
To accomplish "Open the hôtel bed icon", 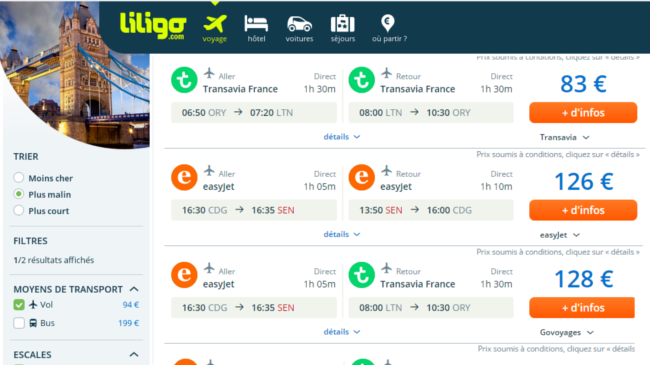I will (x=256, y=24).
